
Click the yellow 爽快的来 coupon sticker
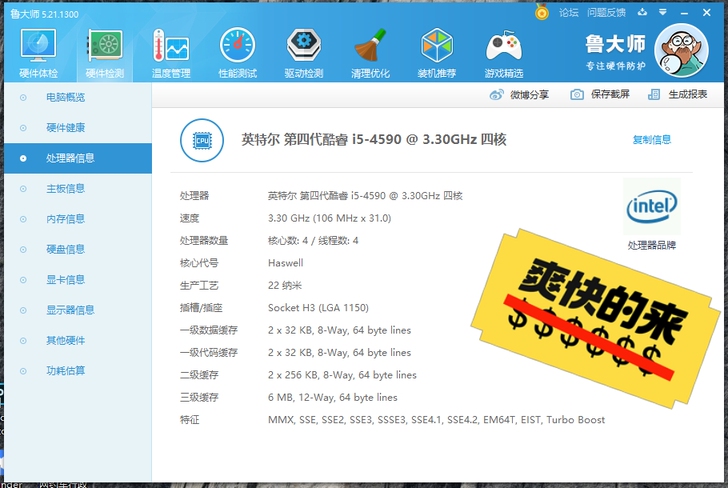(x=594, y=318)
